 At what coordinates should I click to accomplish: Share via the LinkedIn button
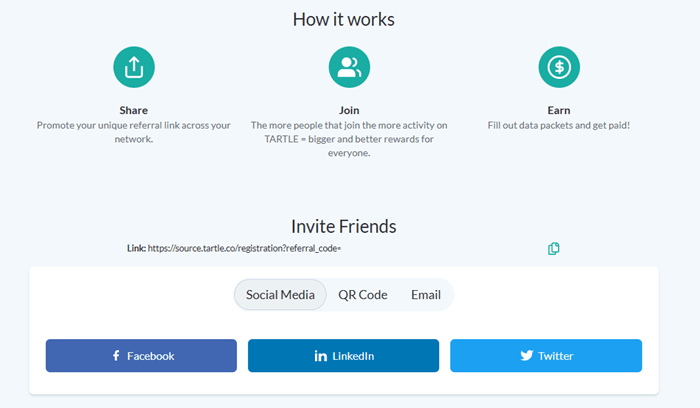coord(343,355)
